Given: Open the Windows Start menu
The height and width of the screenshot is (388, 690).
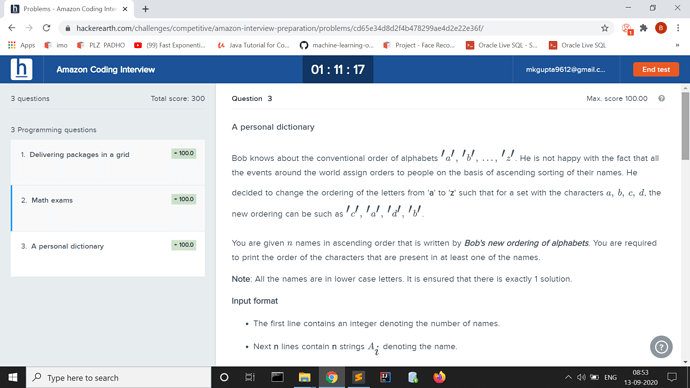Looking at the screenshot, I should tap(13, 377).
